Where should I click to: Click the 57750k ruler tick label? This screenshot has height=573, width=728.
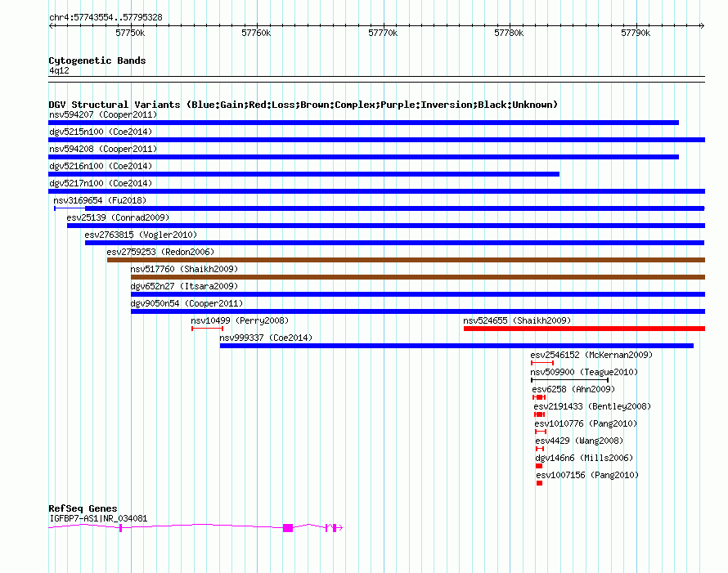(130, 33)
